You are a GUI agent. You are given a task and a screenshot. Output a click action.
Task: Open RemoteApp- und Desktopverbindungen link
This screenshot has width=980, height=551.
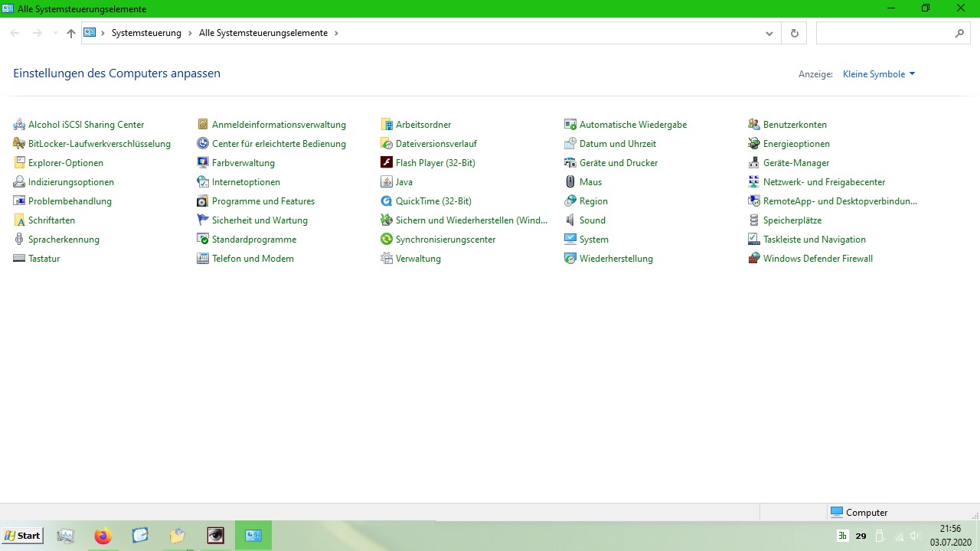pyautogui.click(x=840, y=201)
